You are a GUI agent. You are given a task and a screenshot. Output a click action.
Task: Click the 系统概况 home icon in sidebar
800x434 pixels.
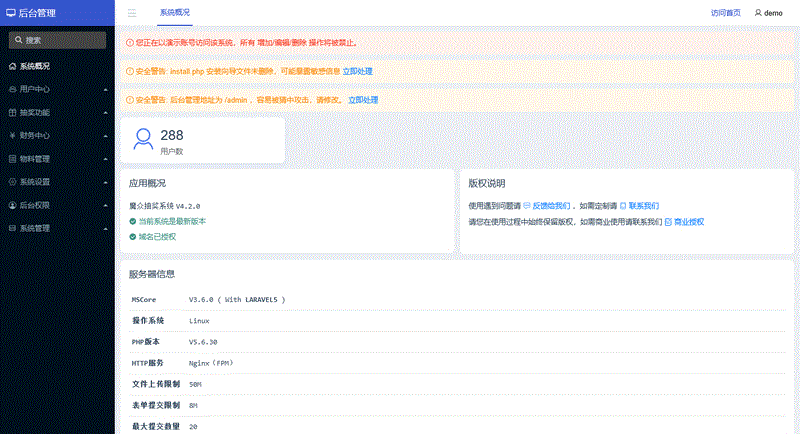(x=12, y=66)
